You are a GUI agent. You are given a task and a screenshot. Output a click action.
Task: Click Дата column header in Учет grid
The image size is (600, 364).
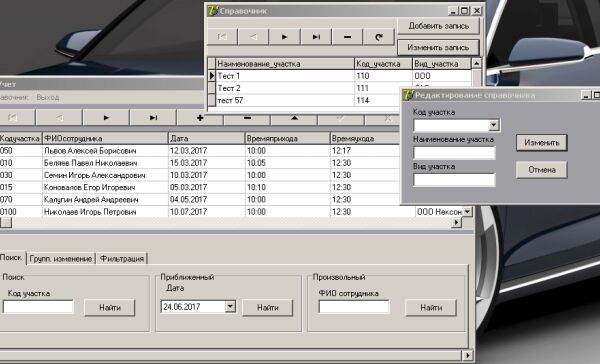point(206,139)
